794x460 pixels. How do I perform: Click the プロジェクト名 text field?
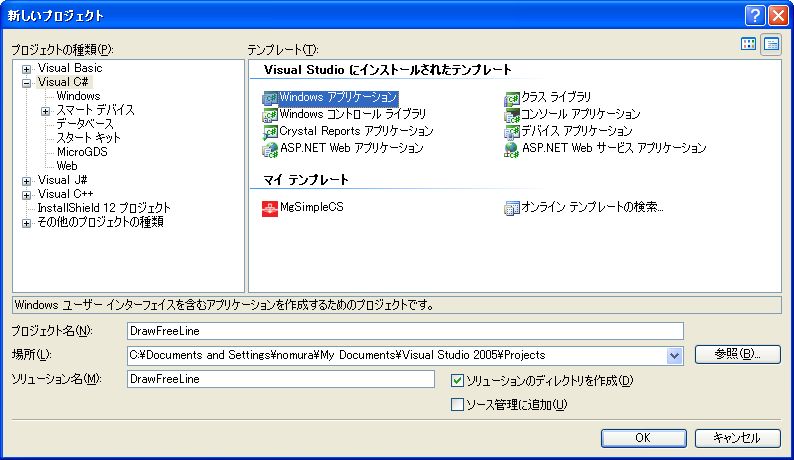click(x=404, y=331)
